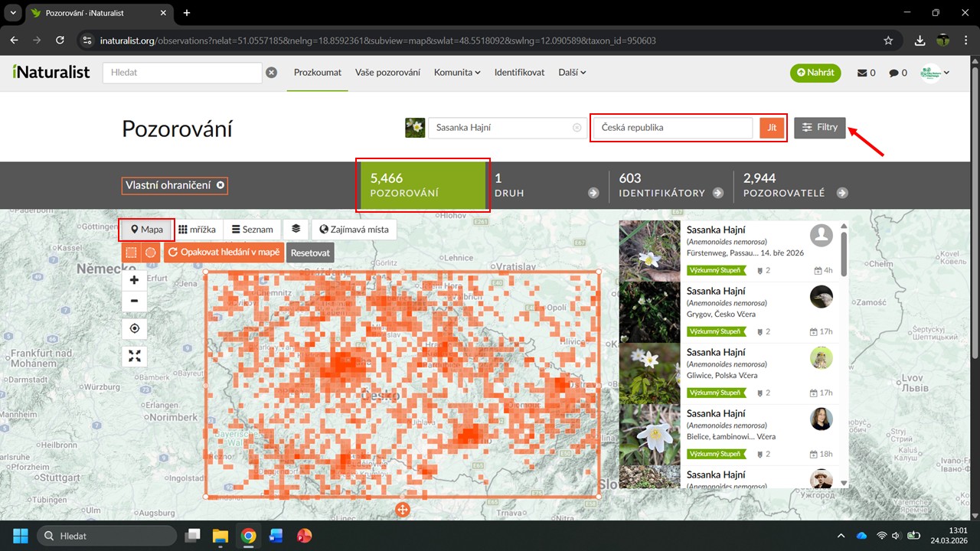Open the Identifikovat page
This screenshot has height=551, width=980.
519,73
